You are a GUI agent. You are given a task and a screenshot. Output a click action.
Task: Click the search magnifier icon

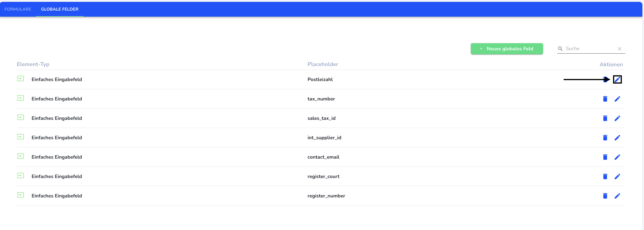560,49
